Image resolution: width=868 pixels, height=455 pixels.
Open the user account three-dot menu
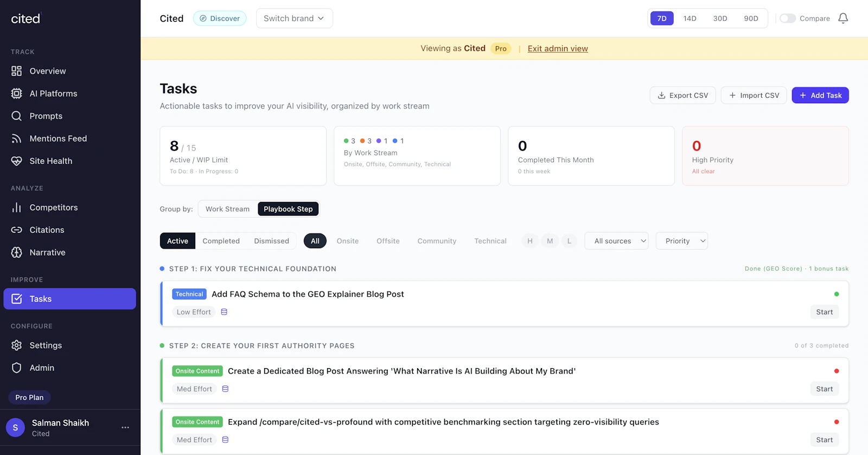(x=125, y=427)
